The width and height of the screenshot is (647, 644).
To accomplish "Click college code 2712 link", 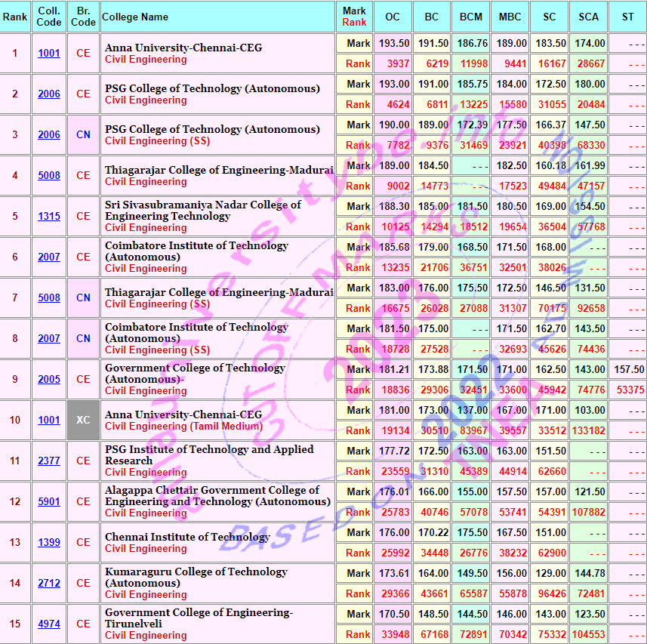I will pos(49,583).
